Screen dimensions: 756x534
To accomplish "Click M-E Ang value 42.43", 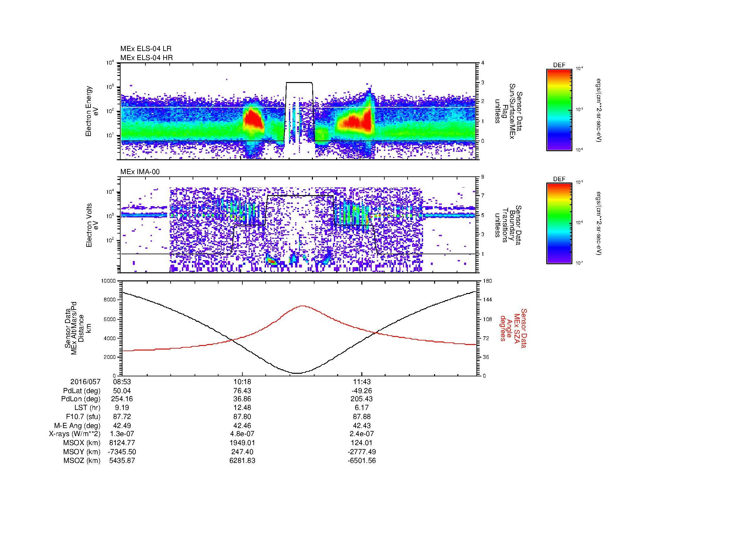I will pyautogui.click(x=362, y=426).
